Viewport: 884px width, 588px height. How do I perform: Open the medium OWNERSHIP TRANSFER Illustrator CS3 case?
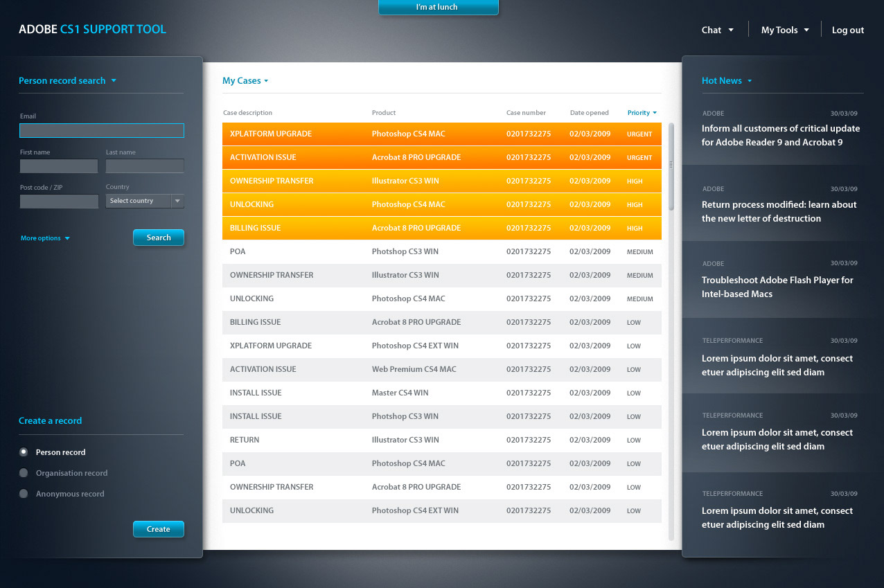(442, 275)
